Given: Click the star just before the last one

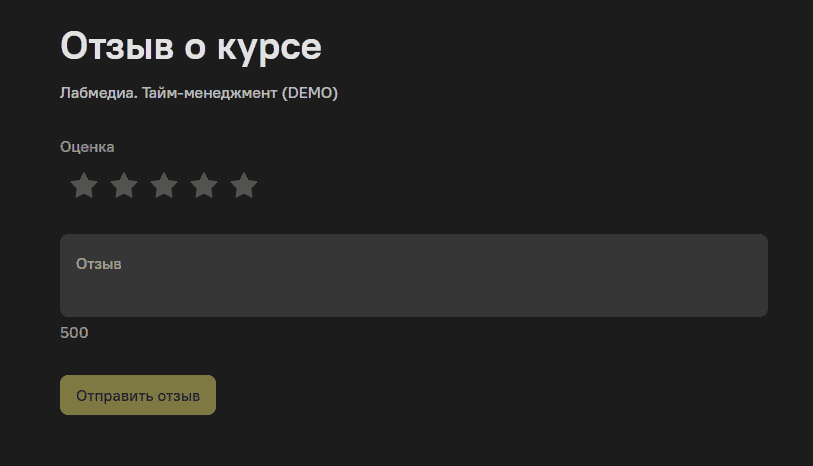Looking at the screenshot, I should 204,185.
